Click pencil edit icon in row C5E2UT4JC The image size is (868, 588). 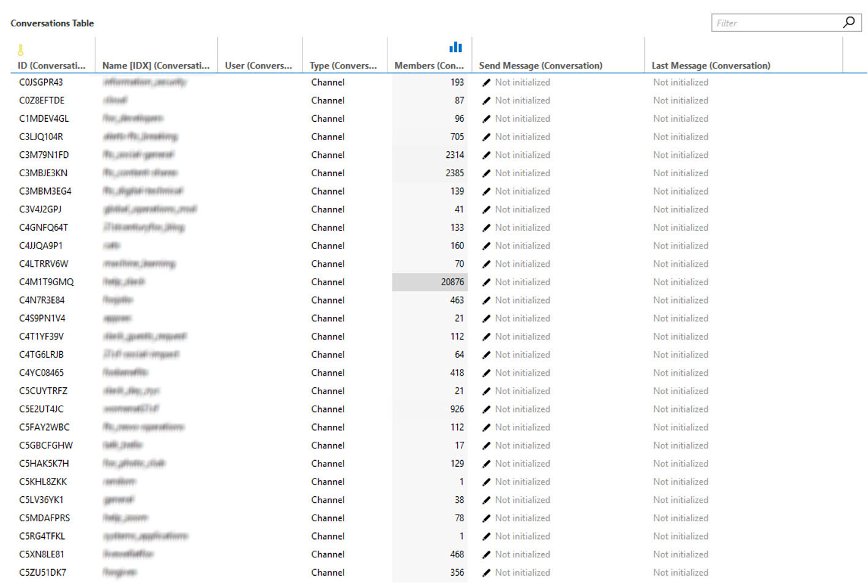pos(486,409)
